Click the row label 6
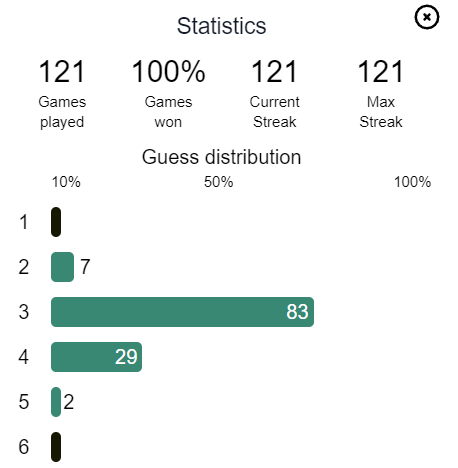 click(x=24, y=447)
